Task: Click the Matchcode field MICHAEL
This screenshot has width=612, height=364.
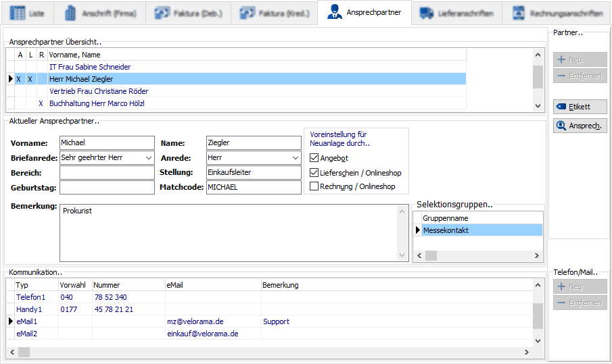Action: coord(254,187)
